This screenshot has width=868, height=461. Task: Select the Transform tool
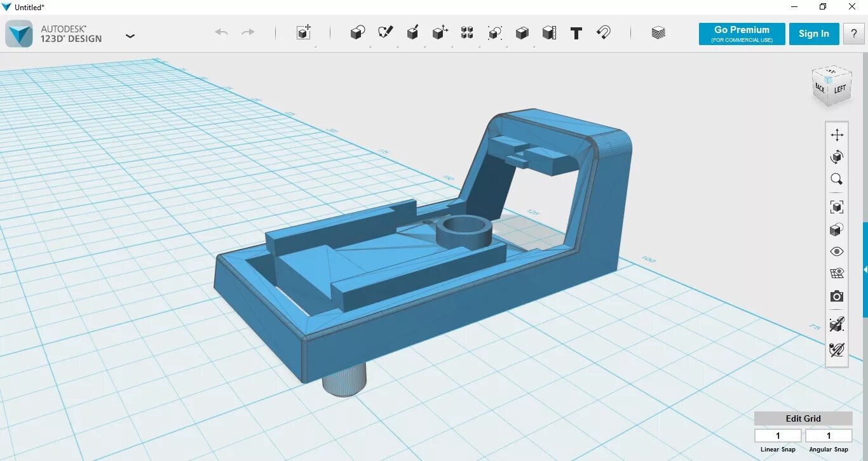coord(304,32)
